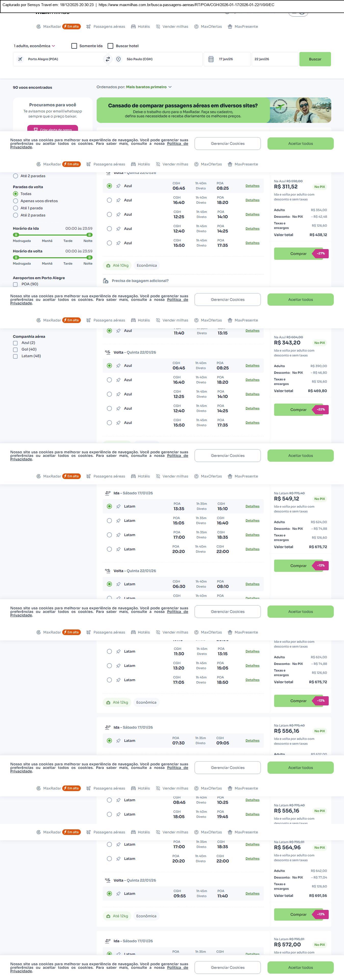The width and height of the screenshot is (344, 980).
Task: Pin the Latam 09:55 return flight
Action: pos(118,893)
